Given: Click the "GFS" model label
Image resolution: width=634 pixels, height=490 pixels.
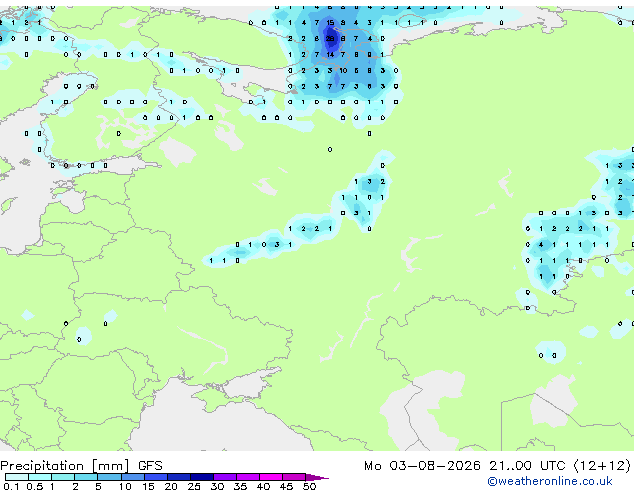Looking at the screenshot, I should coord(150,466).
